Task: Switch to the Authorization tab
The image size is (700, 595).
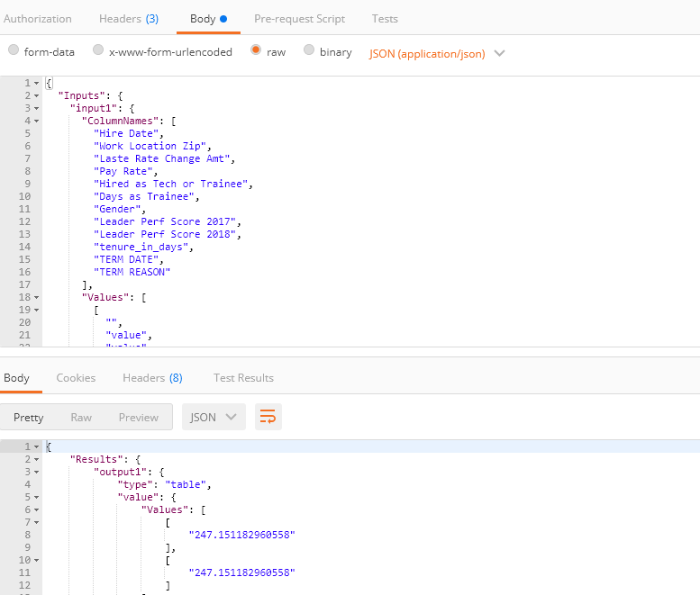Action: point(38,19)
